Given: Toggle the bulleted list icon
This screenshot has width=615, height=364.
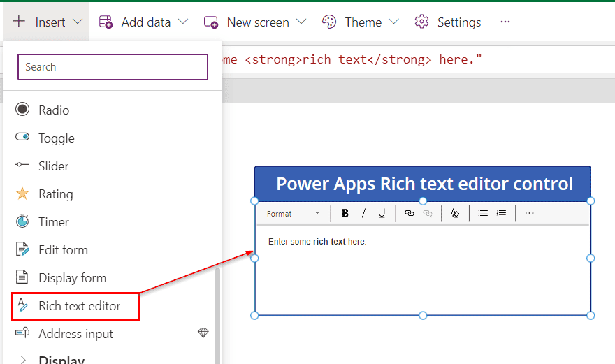Looking at the screenshot, I should (483, 213).
